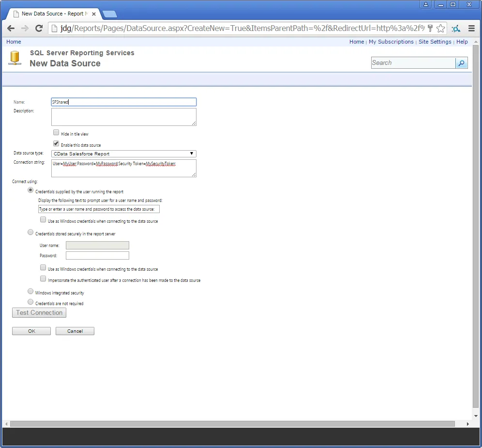Enable the Hide in tile view checkbox
Screen dimensions: 482x448
(56, 132)
